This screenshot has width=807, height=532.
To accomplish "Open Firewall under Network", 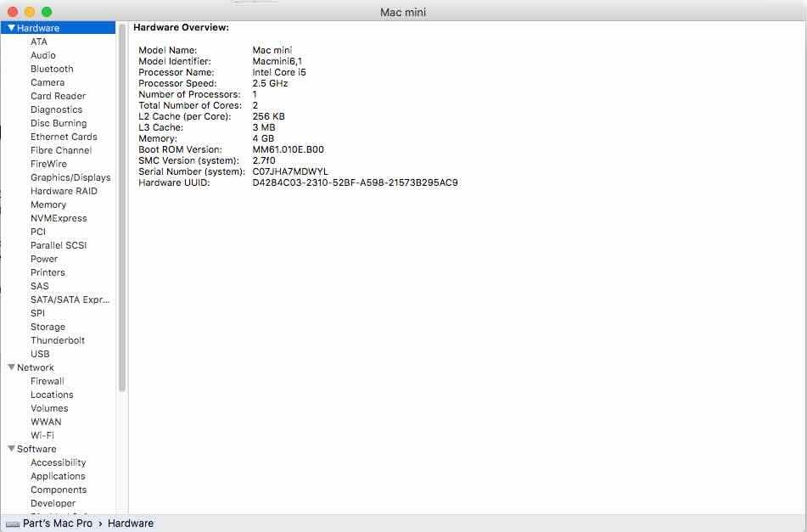I will click(48, 381).
